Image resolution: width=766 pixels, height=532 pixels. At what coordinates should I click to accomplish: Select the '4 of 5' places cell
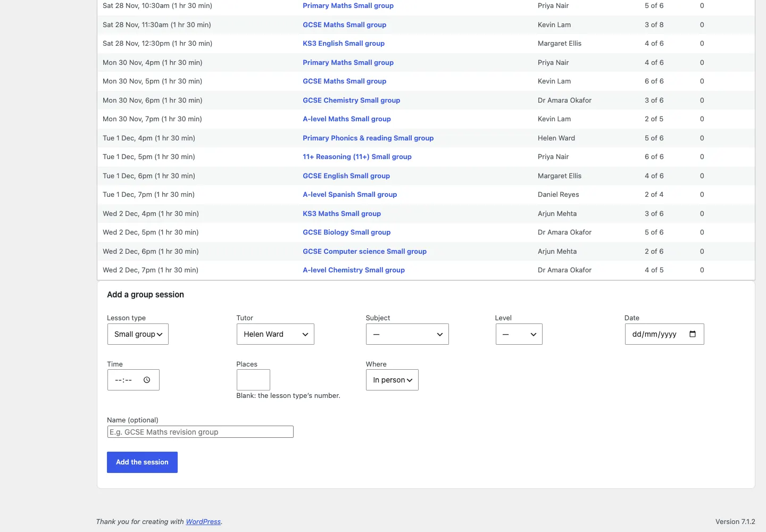pyautogui.click(x=654, y=270)
